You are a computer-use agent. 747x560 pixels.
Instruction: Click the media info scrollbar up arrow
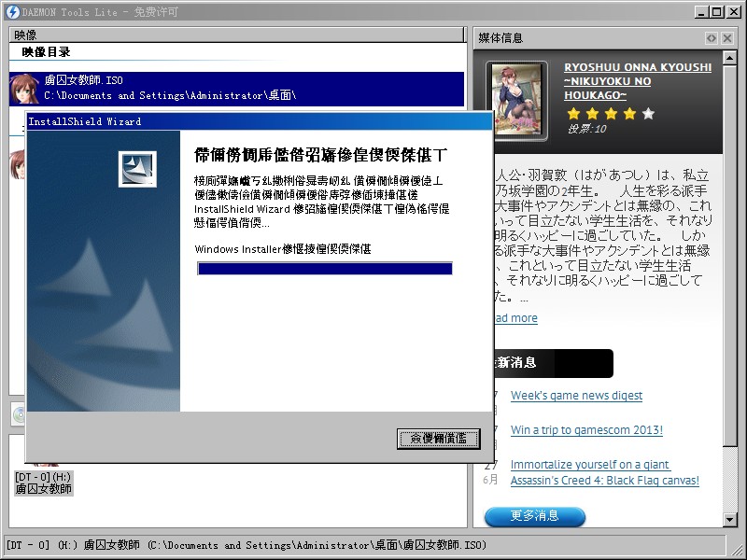(x=729, y=58)
